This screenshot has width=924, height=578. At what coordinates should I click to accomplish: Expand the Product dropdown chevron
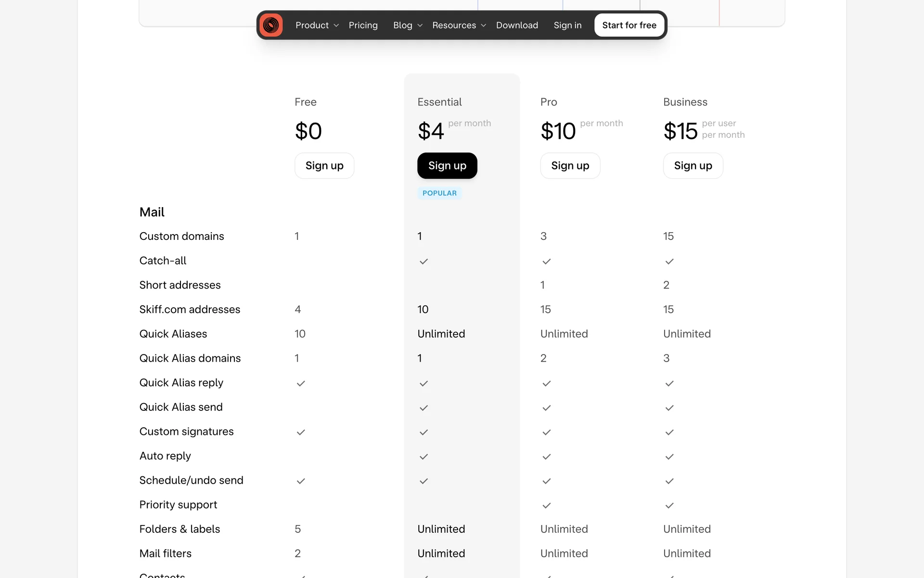point(336,26)
